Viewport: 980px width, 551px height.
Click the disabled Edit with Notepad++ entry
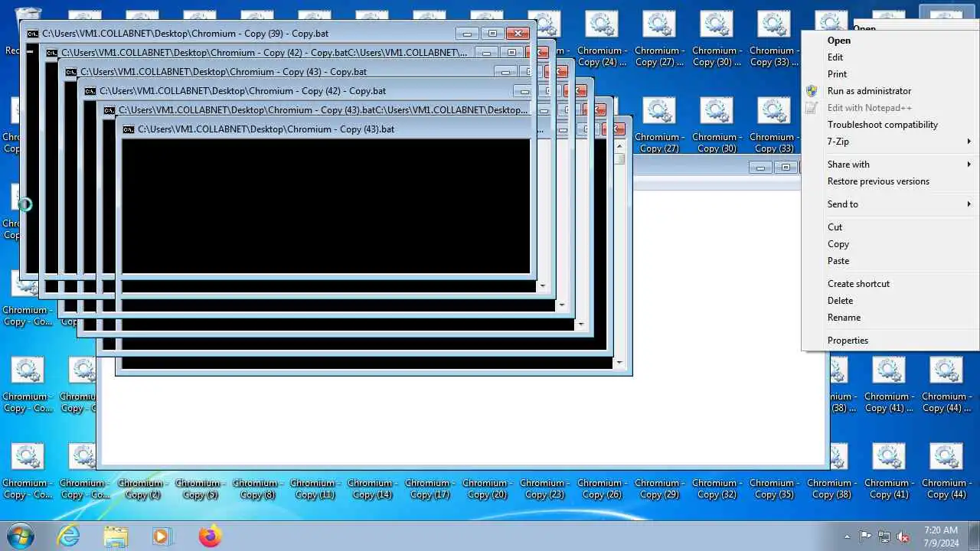(x=870, y=108)
